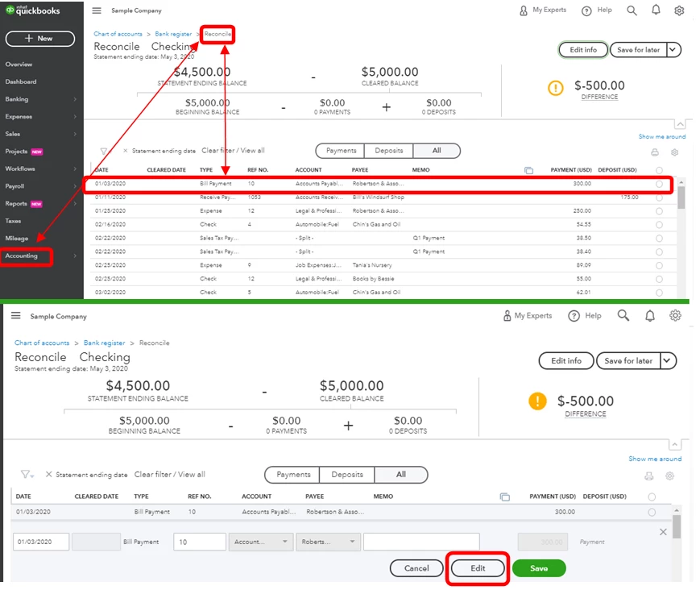Click the empty memo field in row editor
700x611 pixels.
421,542
